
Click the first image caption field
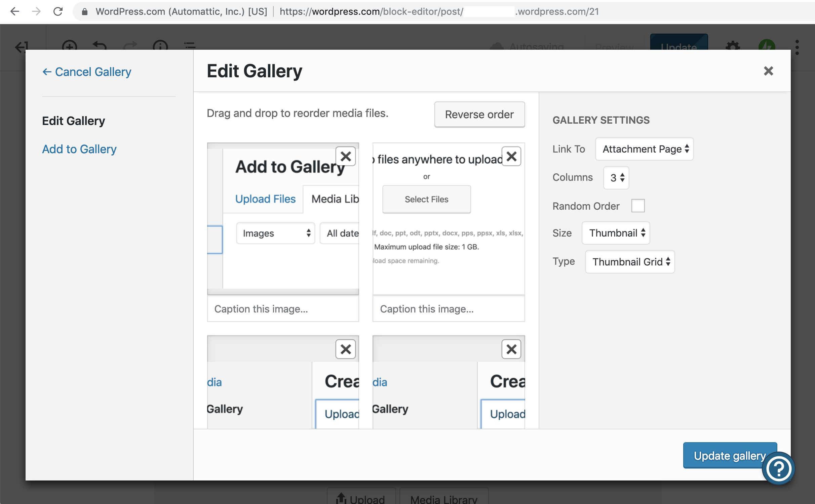coord(283,309)
